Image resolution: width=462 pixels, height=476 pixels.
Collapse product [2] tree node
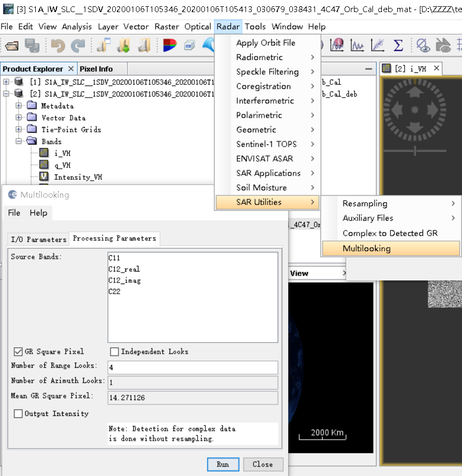tap(6, 93)
